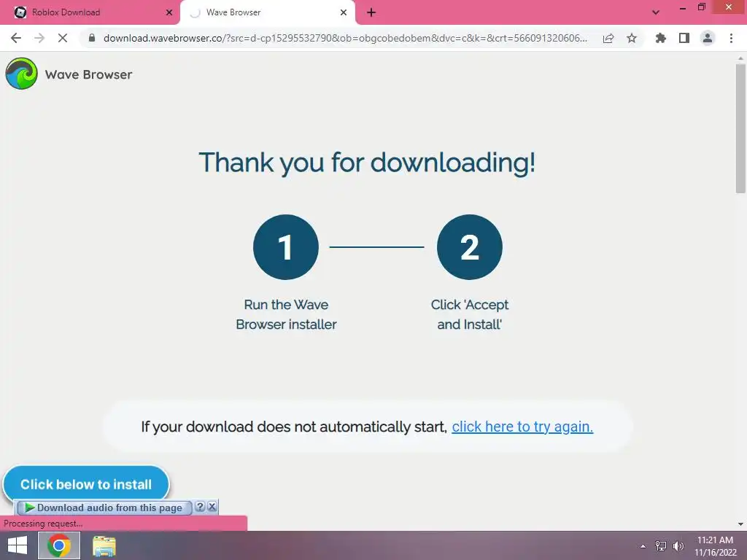Close the download audio bar
Viewport: 747px width, 560px height.
212,507
